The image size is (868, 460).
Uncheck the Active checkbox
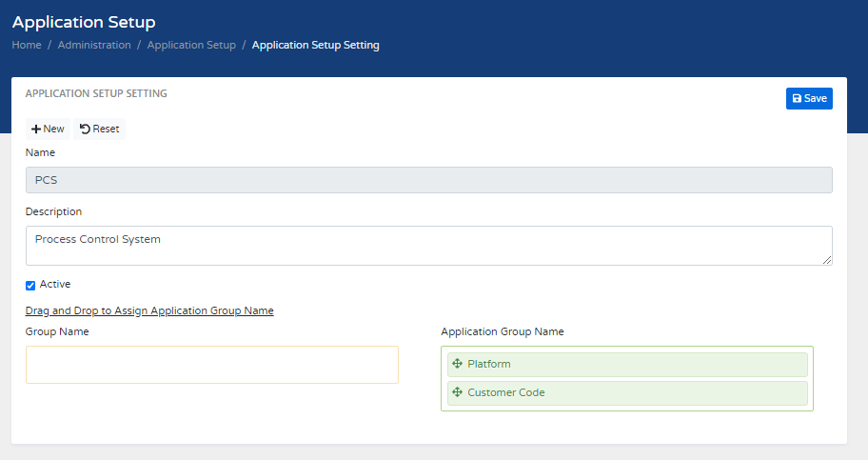(x=30, y=285)
